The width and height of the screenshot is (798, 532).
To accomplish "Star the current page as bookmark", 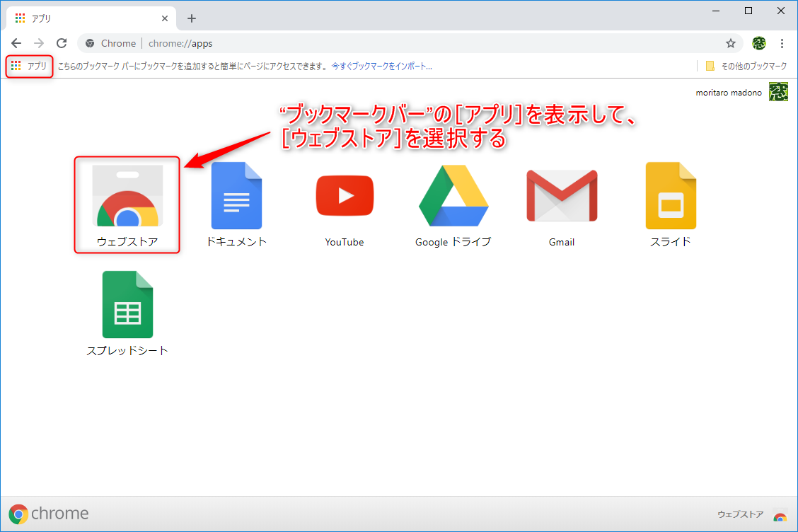I will point(731,43).
